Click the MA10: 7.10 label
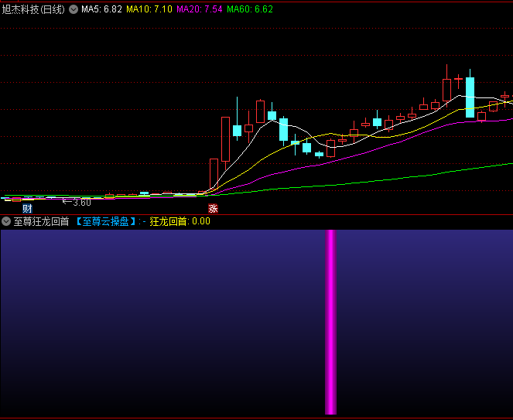The image size is (513, 420). pos(149,9)
